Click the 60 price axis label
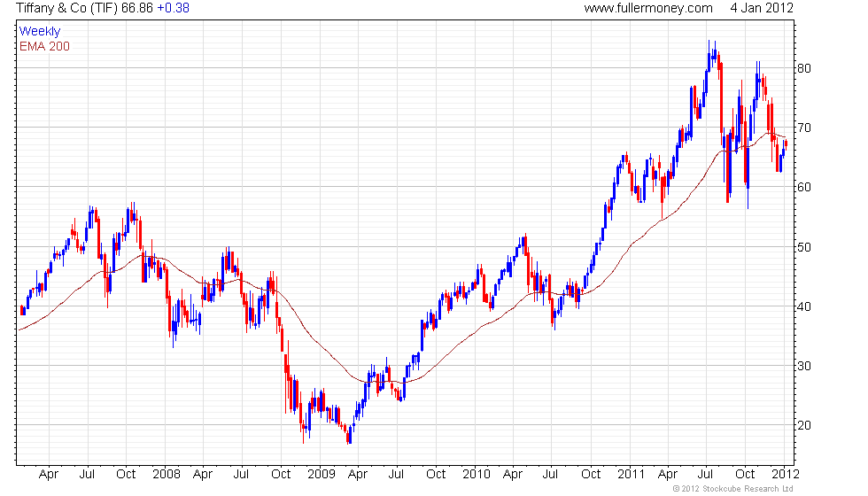The height and width of the screenshot is (496, 868). coord(804,187)
